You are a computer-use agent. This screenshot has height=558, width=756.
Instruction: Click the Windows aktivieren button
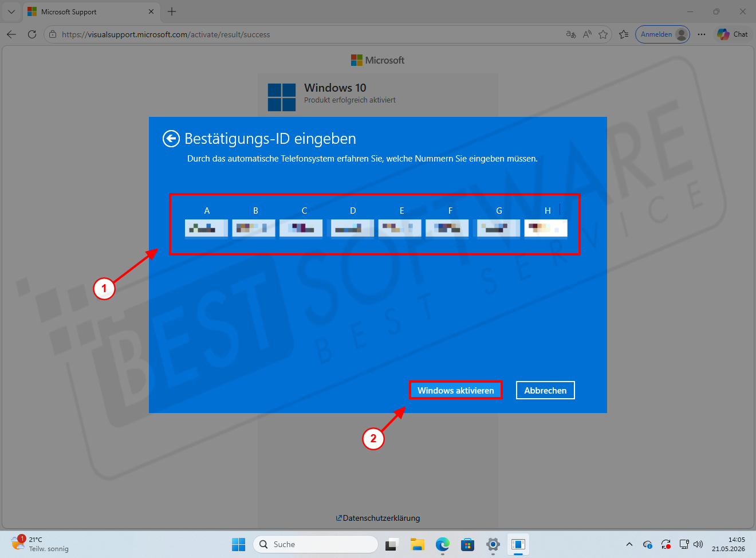(x=456, y=390)
